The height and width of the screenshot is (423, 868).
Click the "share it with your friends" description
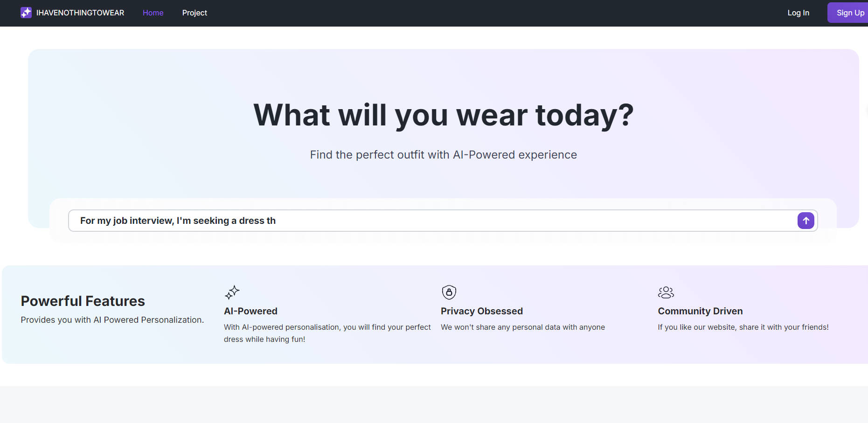click(743, 327)
